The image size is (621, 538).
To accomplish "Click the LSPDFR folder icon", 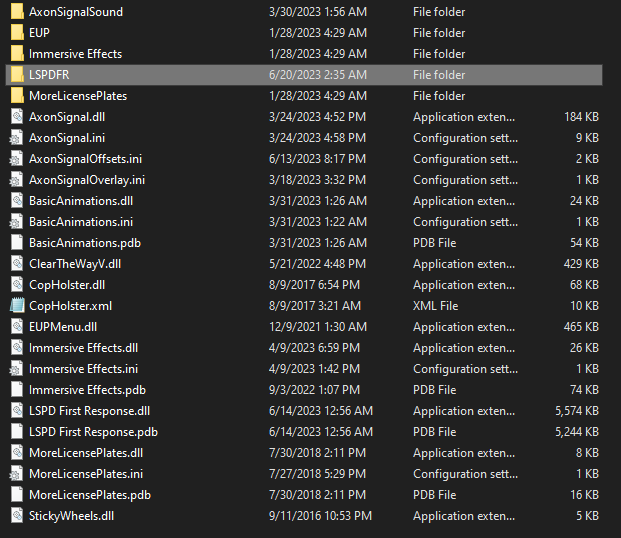I will 17,75.
